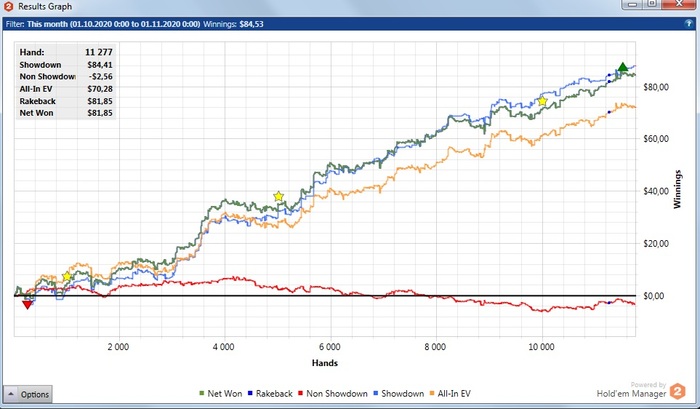Click the 4 000 hands axis label

click(224, 347)
